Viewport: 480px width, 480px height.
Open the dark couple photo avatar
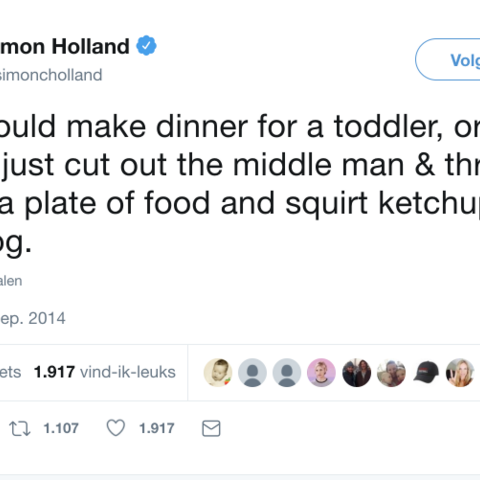(356, 372)
